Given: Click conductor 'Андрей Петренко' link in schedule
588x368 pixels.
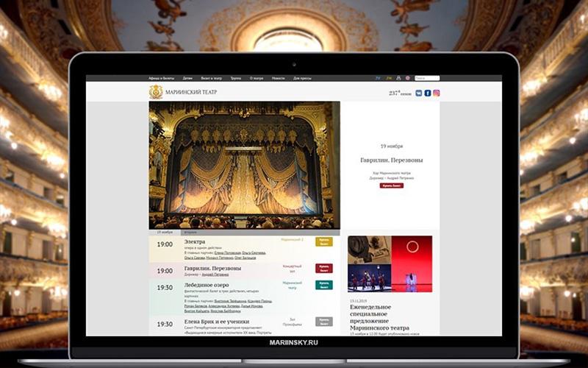Looking at the screenshot, I should coord(215,275).
